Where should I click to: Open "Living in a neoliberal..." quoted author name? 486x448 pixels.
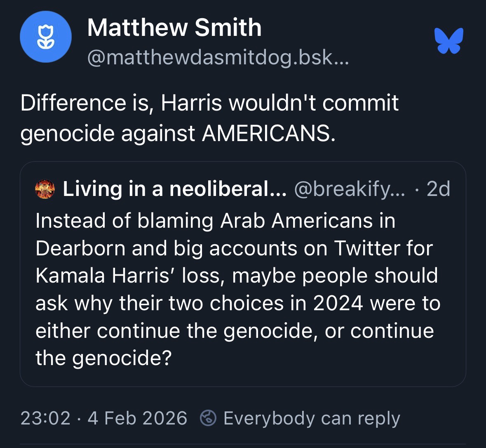pyautogui.click(x=174, y=189)
